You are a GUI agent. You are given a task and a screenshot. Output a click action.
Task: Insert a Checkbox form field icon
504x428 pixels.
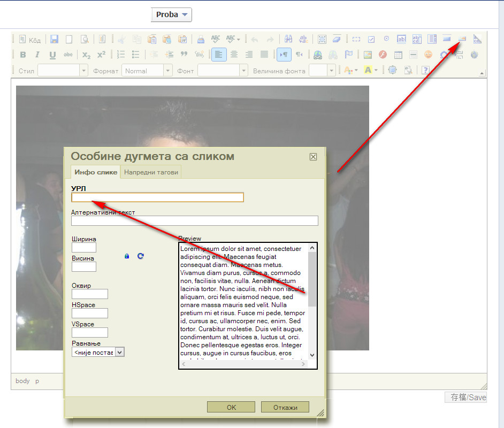coord(371,39)
